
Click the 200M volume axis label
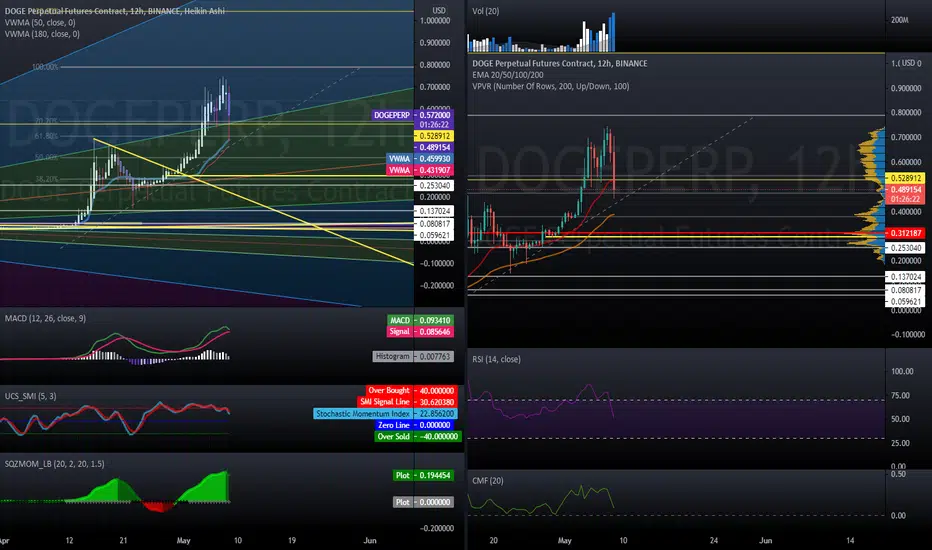point(900,20)
